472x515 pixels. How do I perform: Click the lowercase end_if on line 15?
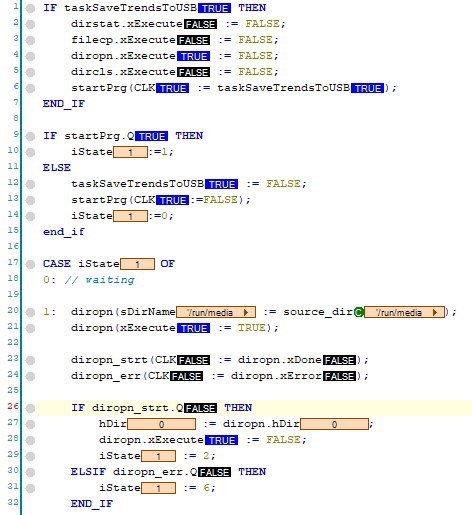[64, 232]
